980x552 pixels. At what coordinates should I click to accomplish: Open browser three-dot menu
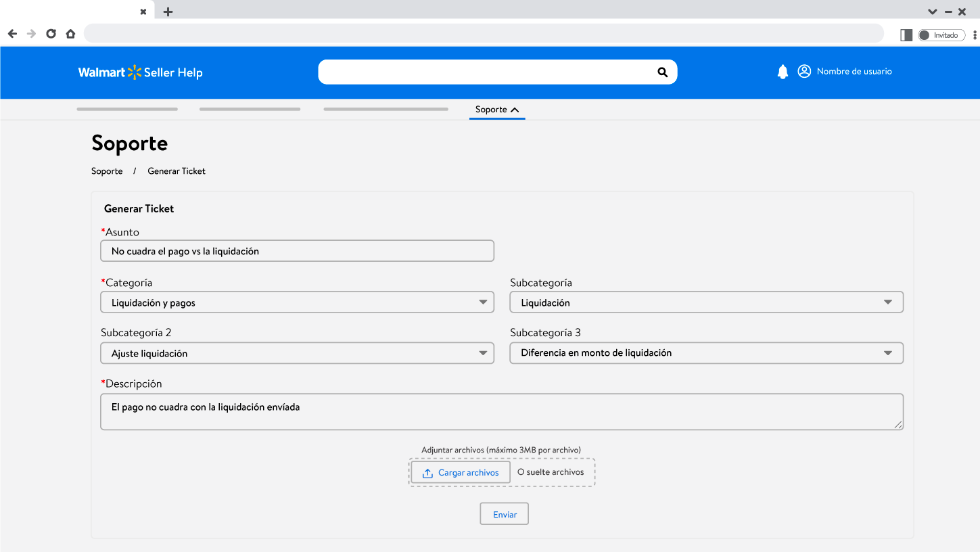tap(975, 35)
